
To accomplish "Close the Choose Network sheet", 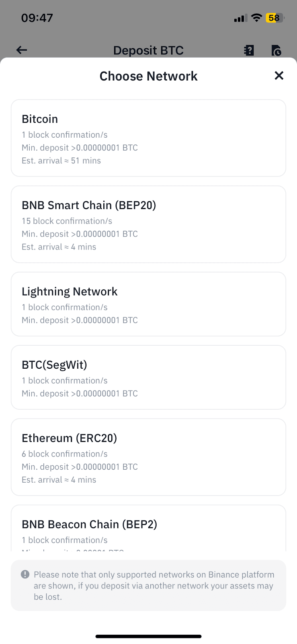I will pos(279,76).
